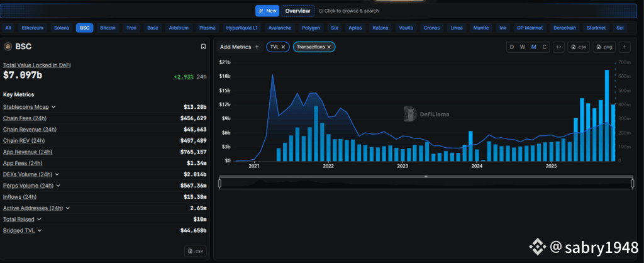Screen dimensions: 644x263
Task: Click the New button
Action: click(267, 11)
